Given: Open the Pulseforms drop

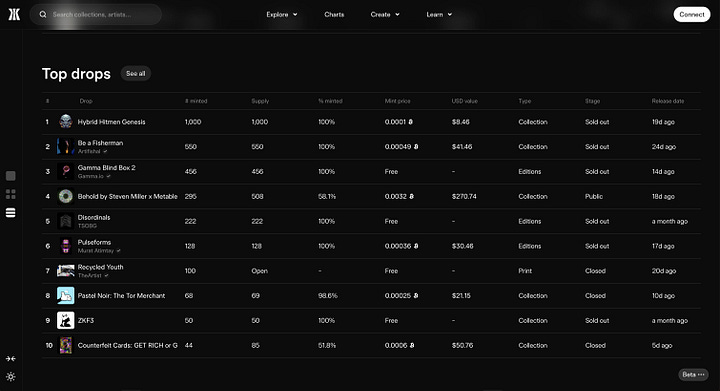Looking at the screenshot, I should click(94, 242).
